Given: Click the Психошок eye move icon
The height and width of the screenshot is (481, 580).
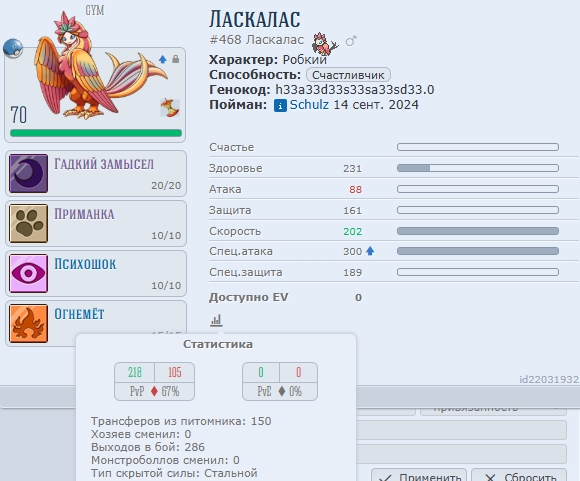Looking at the screenshot, I should click(x=28, y=273).
